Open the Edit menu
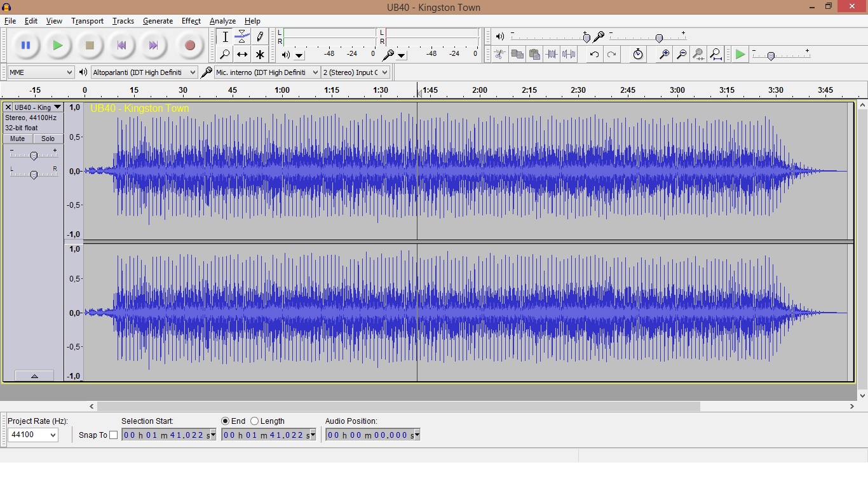This screenshot has height=488, width=868. [31, 21]
